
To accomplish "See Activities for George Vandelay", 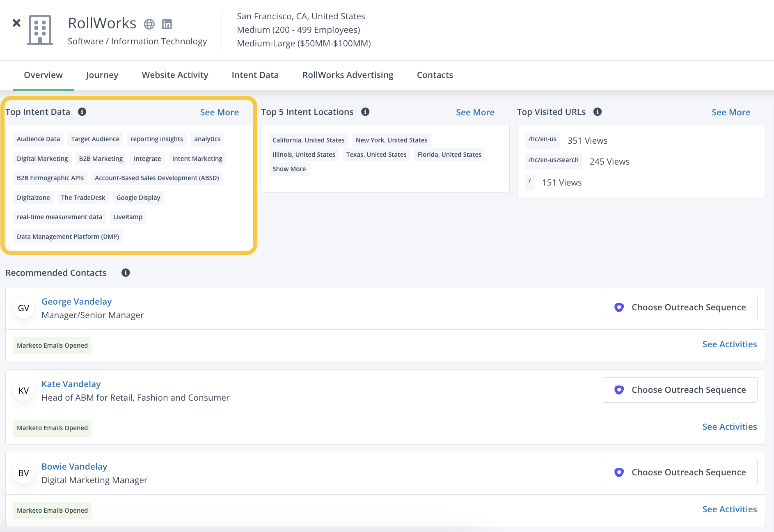I will (x=730, y=344).
